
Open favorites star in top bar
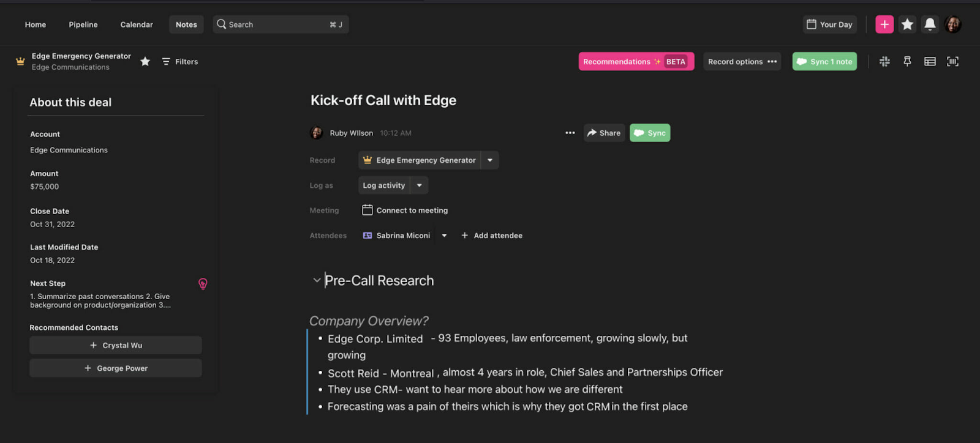click(x=907, y=24)
